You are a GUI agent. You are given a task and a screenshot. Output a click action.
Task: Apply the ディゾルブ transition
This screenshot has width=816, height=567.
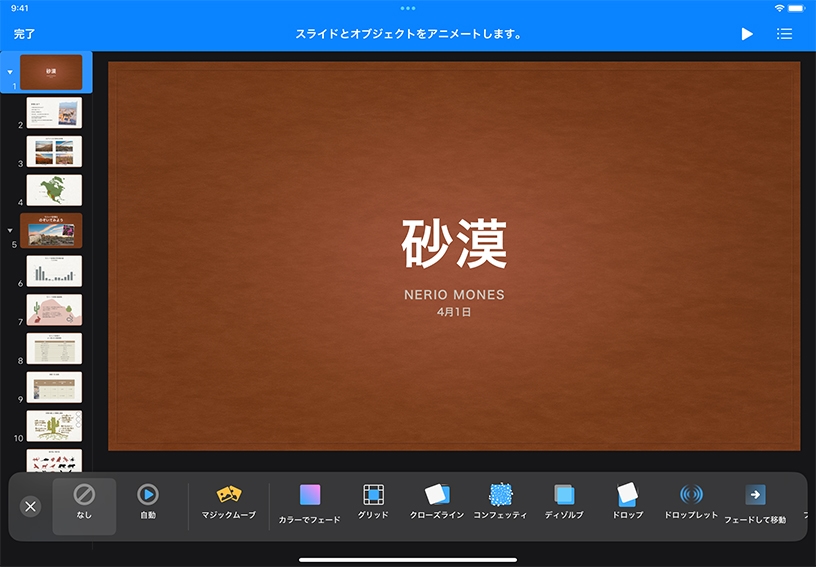(x=564, y=504)
